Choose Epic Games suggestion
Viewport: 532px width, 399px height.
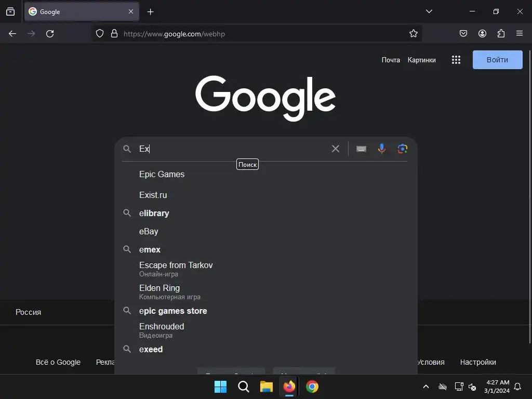(x=265, y=175)
